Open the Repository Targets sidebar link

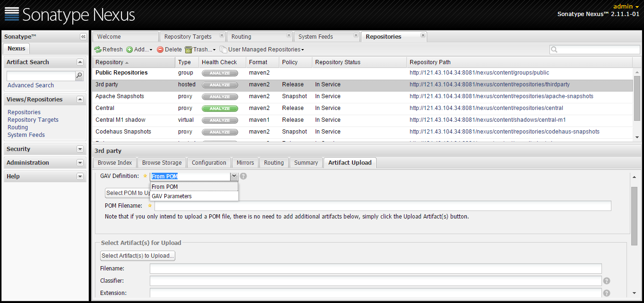click(x=33, y=120)
